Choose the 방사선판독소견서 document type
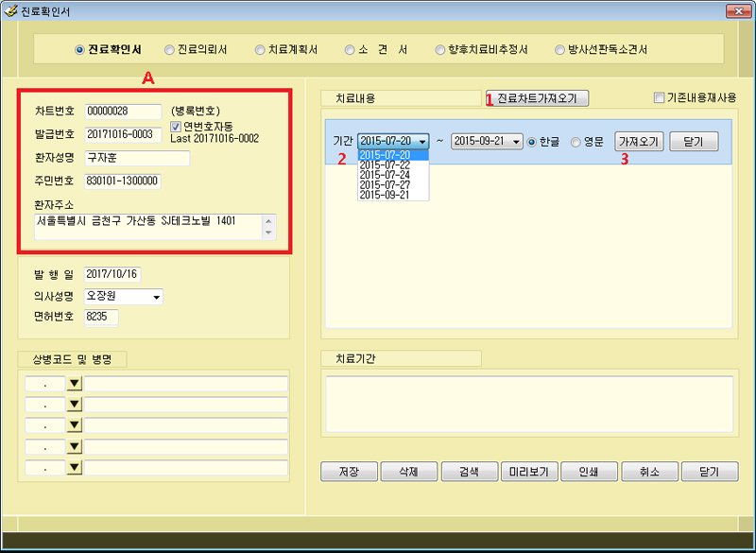 coord(560,49)
